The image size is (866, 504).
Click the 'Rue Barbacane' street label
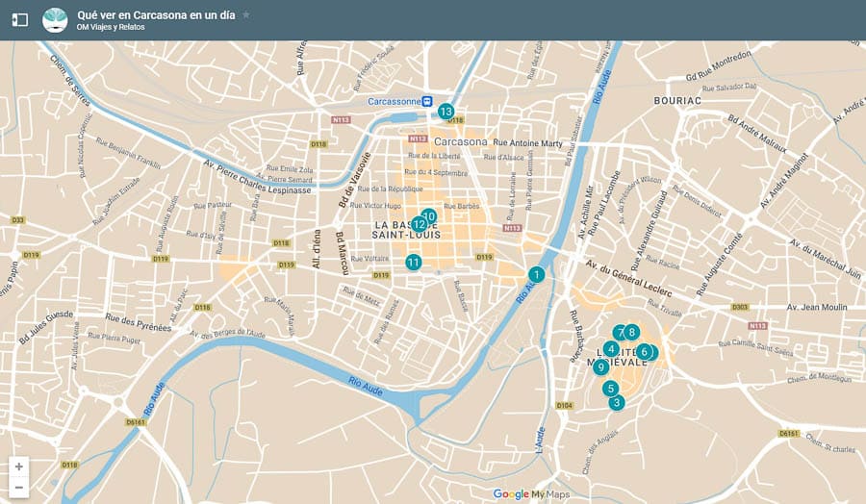point(576,337)
